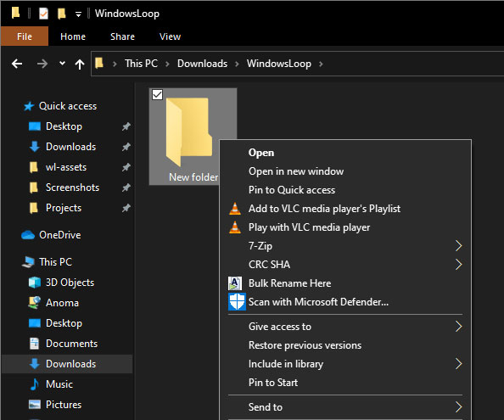The height and width of the screenshot is (420, 504).
Task: Click pin icon next to wl-assets
Action: pos(126,167)
